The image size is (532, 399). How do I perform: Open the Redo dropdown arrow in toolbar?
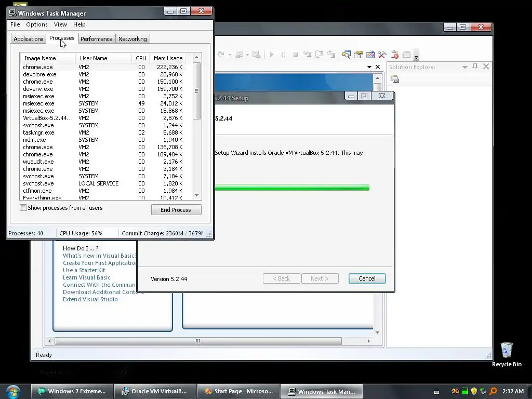[230, 55]
